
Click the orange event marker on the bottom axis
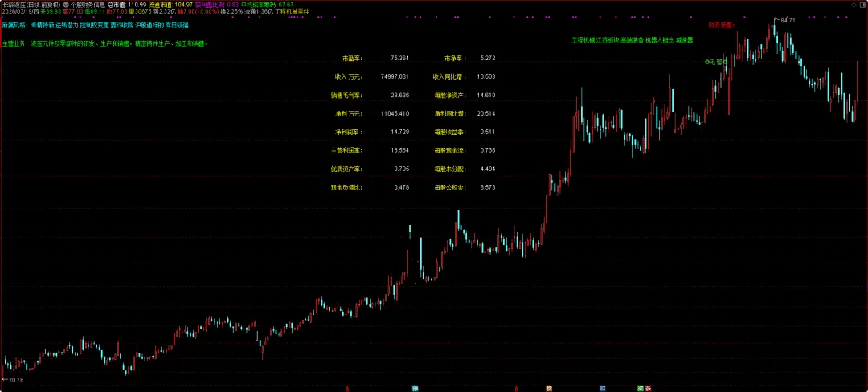coord(549,389)
